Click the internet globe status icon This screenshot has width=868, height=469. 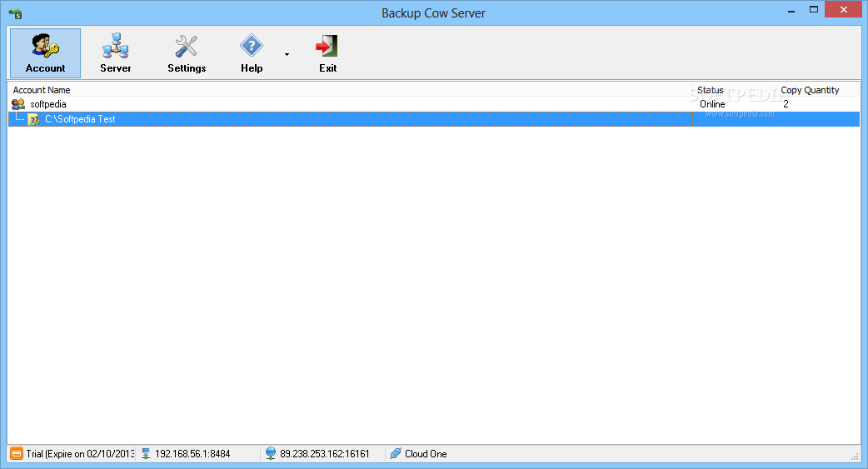tap(270, 453)
